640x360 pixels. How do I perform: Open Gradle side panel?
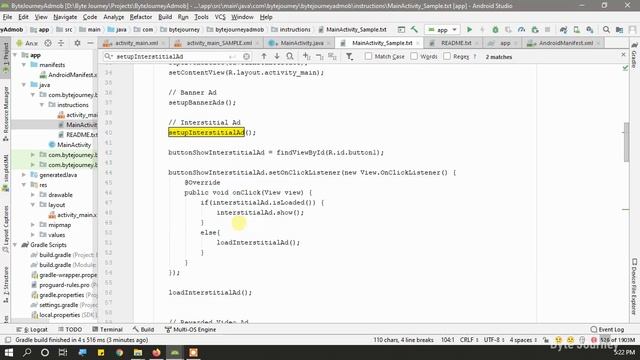634,56
